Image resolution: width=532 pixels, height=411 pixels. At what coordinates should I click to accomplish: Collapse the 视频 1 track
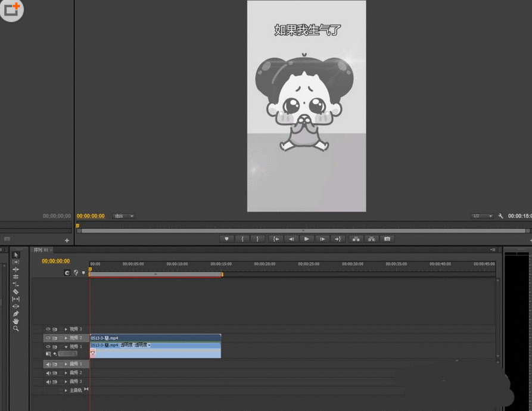pos(66,347)
